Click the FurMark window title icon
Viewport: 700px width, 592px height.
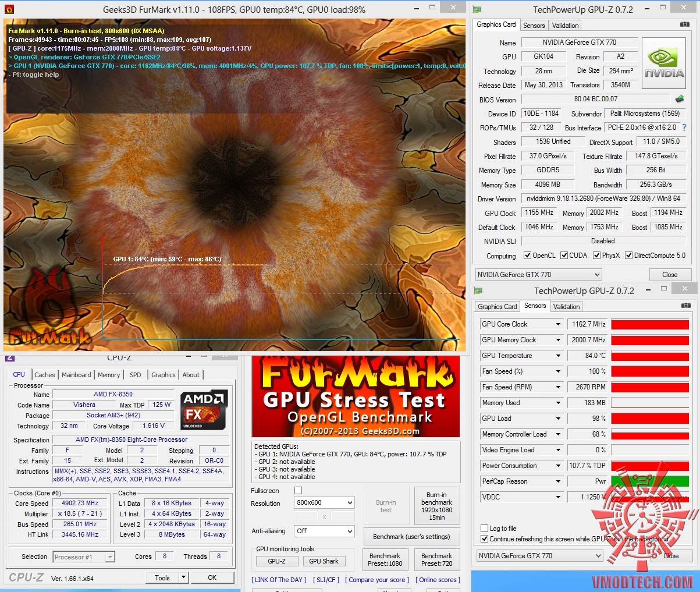click(x=9, y=9)
